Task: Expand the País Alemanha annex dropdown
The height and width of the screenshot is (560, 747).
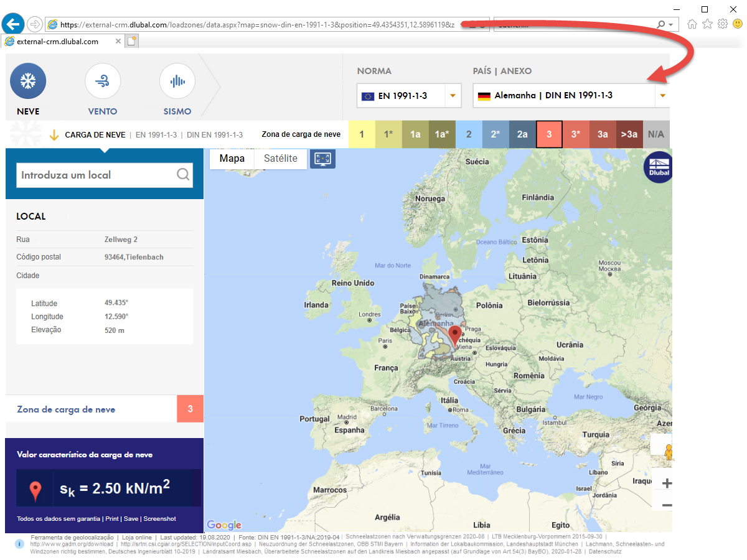Action: pyautogui.click(x=663, y=96)
